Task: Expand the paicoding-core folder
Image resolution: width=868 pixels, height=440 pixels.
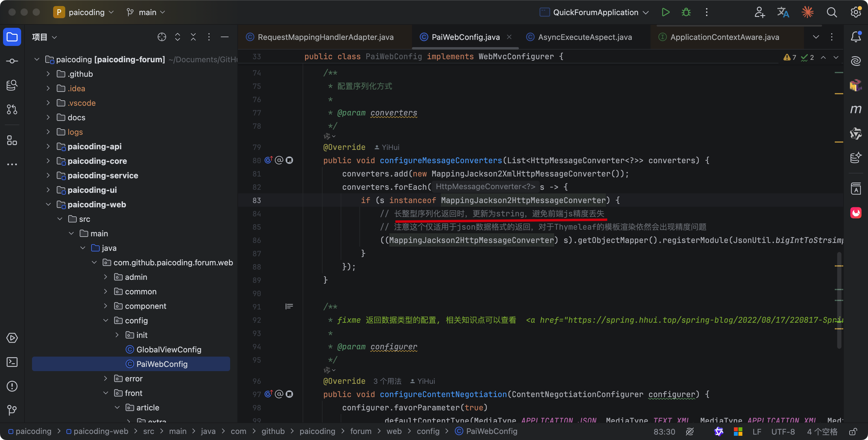Action: [x=48, y=161]
